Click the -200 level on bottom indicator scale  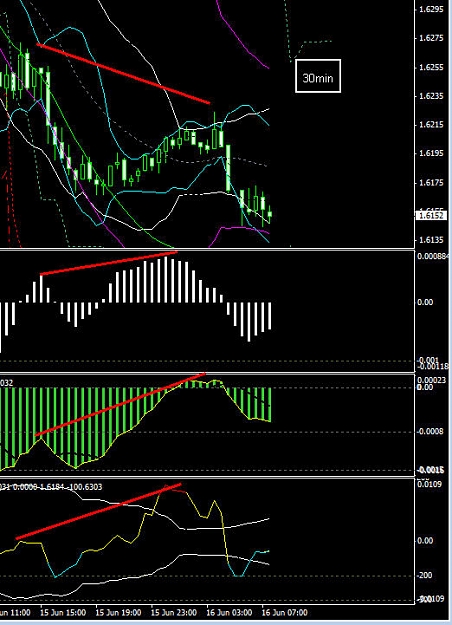click(426, 575)
